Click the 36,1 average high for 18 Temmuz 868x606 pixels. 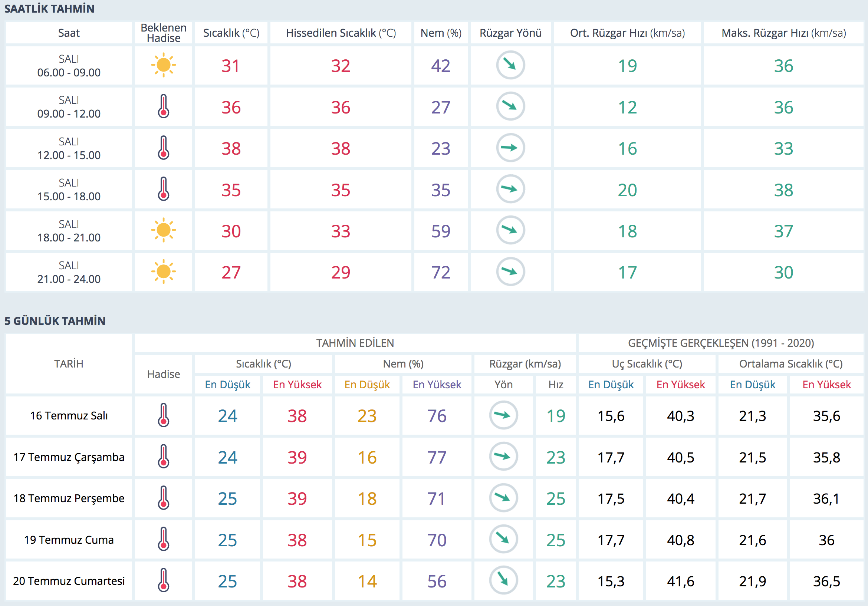pos(826,499)
